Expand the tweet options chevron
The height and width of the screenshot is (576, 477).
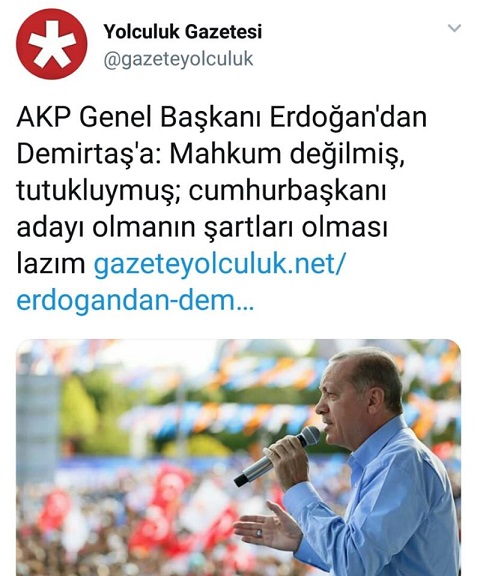[x=455, y=28]
